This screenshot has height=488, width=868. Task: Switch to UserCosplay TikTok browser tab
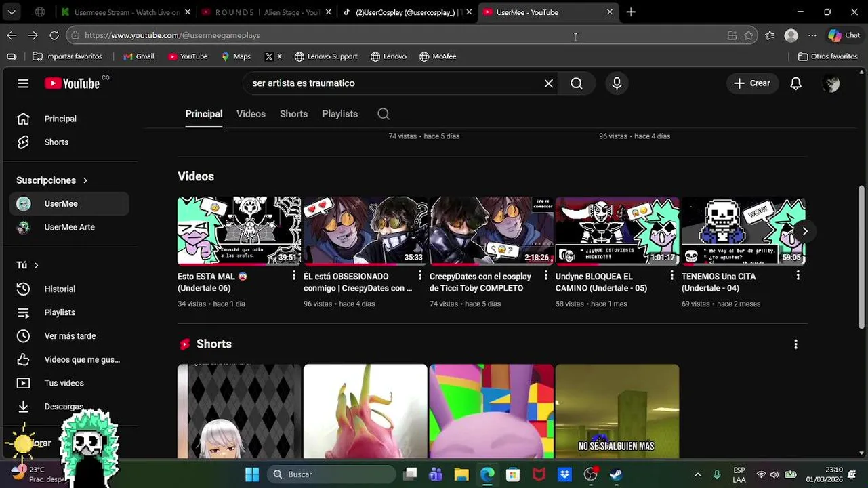coord(407,12)
